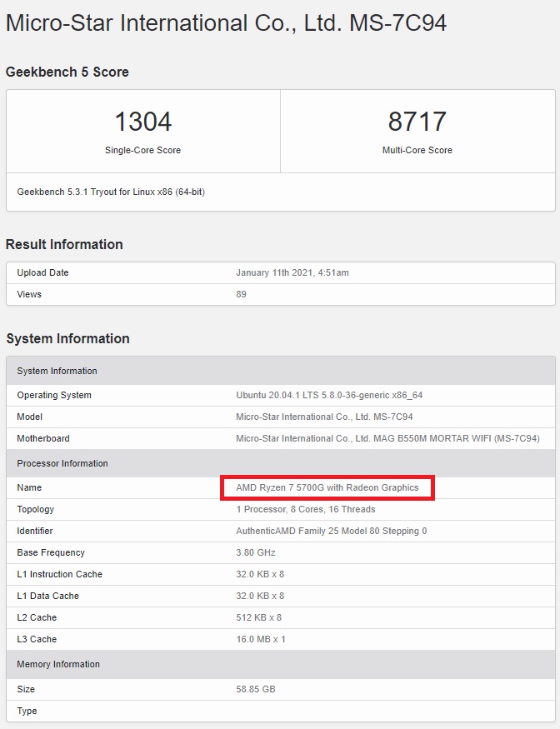Click the AuthenticAMD Family 25 identifier value
Viewport: 560px width, 729px height.
tap(331, 531)
